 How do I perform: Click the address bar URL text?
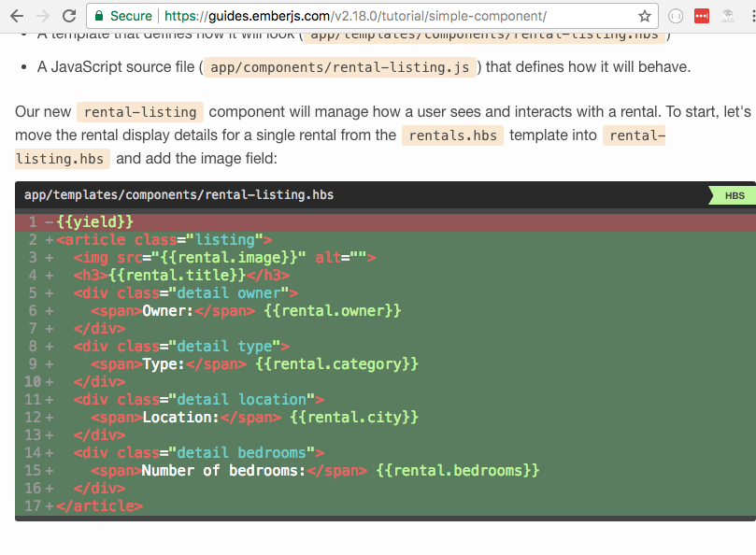tap(280, 16)
